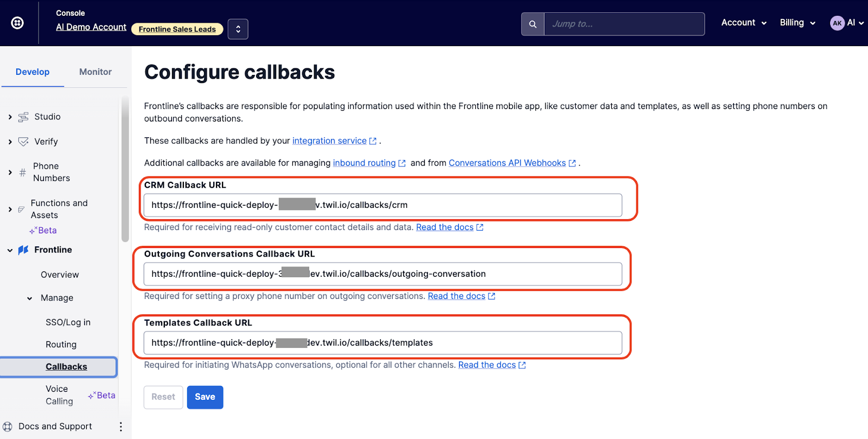The height and width of the screenshot is (439, 868).
Task: Click external-link icon after Outgoing Conversations docs
Action: (x=492, y=296)
